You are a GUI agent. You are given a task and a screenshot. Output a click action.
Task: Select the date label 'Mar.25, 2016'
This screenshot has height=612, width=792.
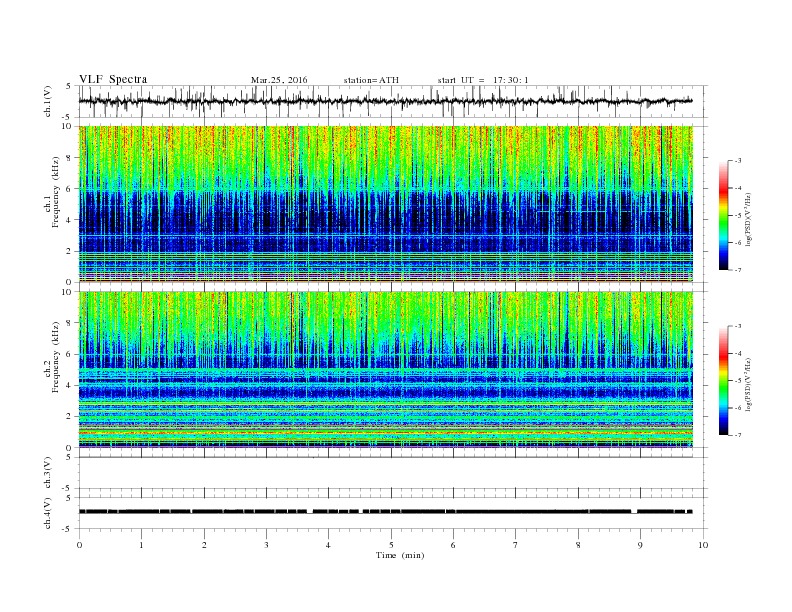[279, 80]
